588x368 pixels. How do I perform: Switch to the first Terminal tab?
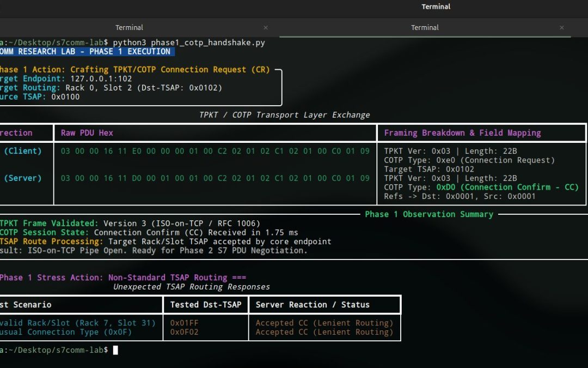(129, 27)
